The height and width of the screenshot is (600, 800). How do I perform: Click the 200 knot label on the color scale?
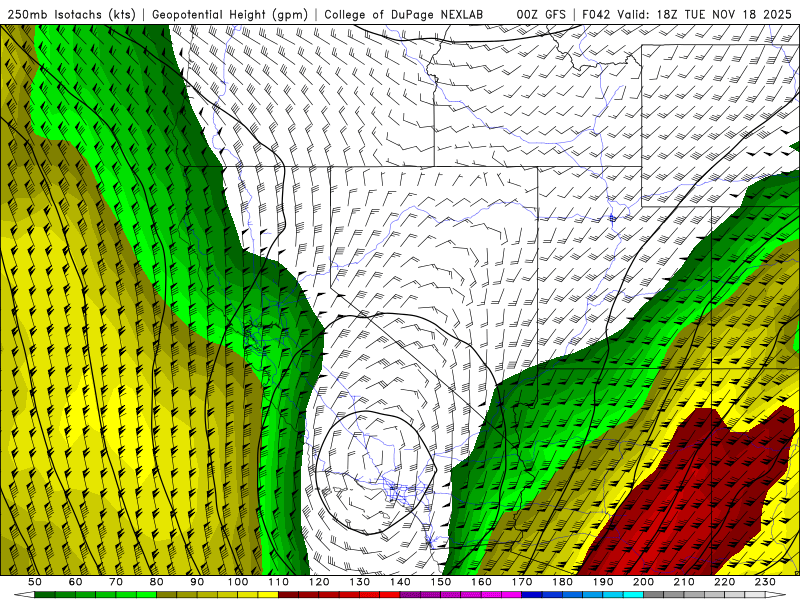coord(643,582)
